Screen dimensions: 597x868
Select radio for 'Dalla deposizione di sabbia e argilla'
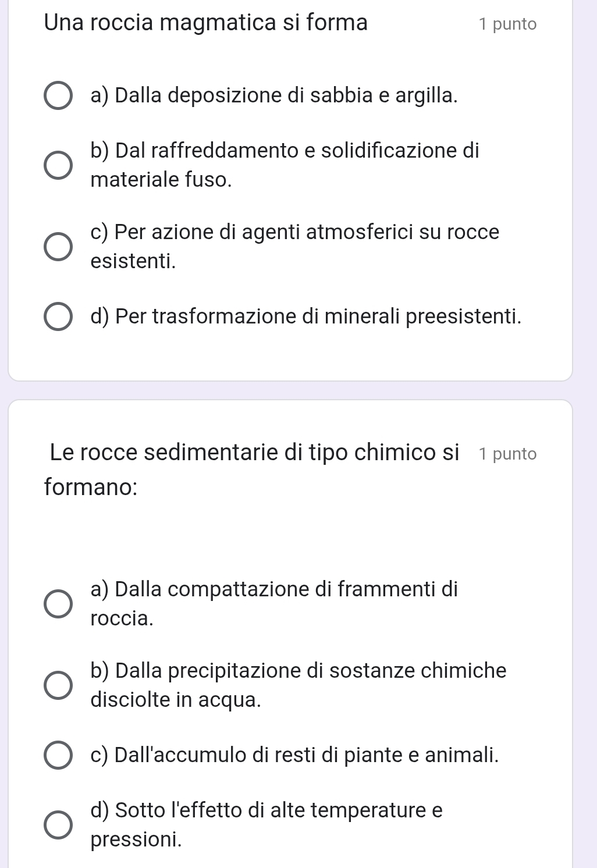59,96
